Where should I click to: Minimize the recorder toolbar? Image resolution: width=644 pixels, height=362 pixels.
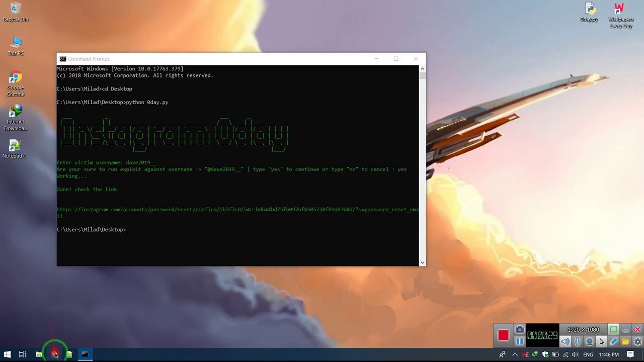click(x=625, y=330)
